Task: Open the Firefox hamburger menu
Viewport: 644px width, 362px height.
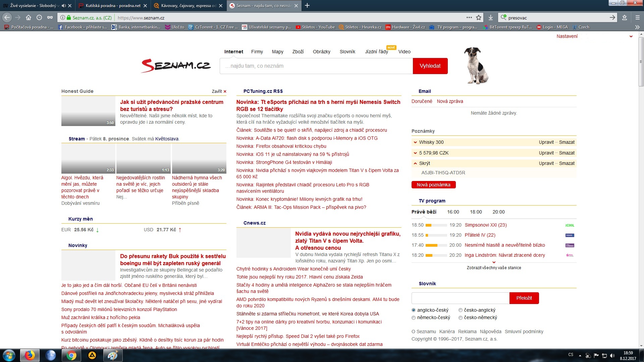Action: [637, 18]
